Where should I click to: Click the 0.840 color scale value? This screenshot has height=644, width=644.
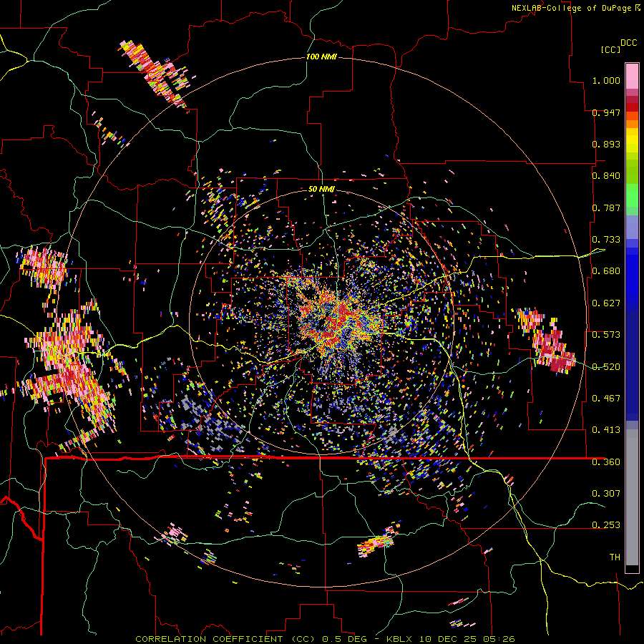tap(606, 176)
